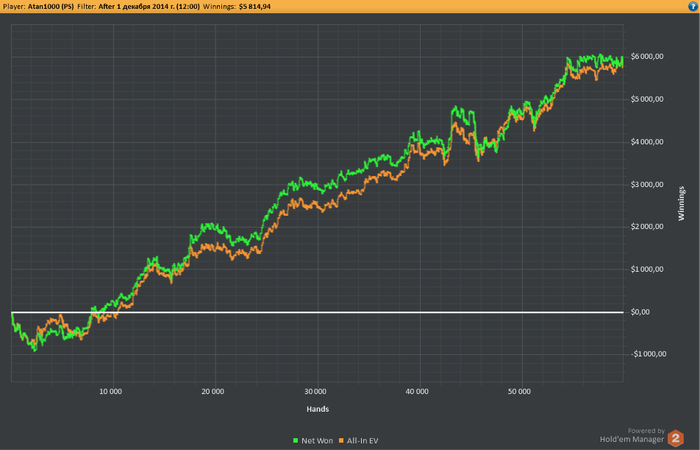Click the Hold'em Manager 2 logo

pos(675,438)
